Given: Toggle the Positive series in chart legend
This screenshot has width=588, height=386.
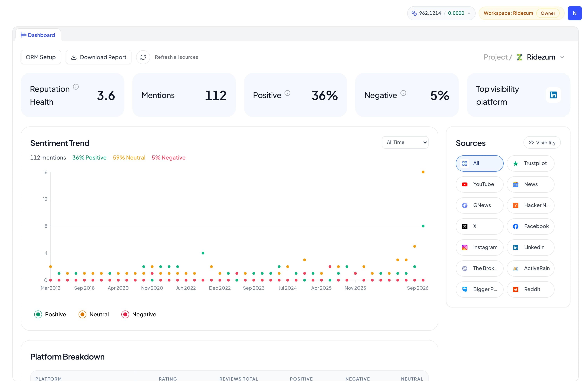Looking at the screenshot, I should click(x=50, y=314).
